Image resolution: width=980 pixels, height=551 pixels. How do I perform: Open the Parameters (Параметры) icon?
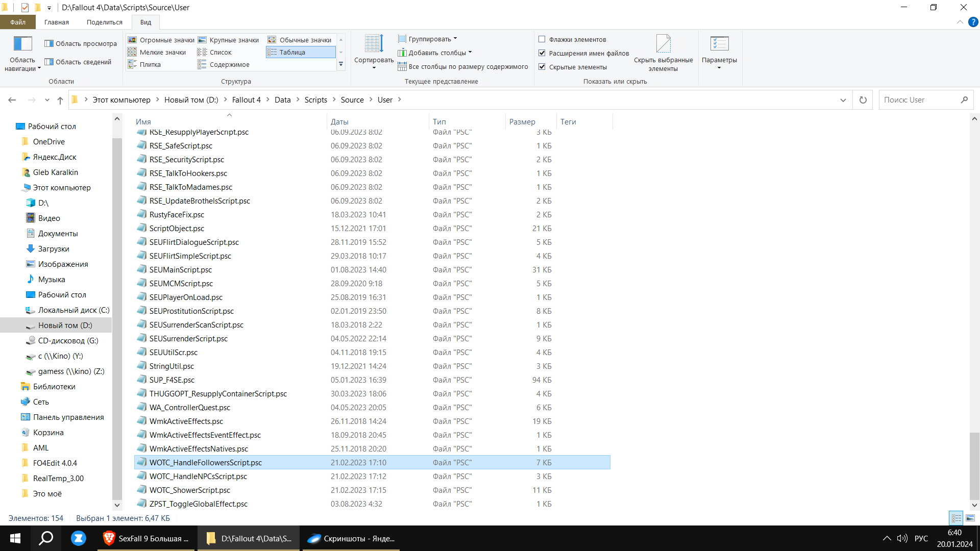719,44
